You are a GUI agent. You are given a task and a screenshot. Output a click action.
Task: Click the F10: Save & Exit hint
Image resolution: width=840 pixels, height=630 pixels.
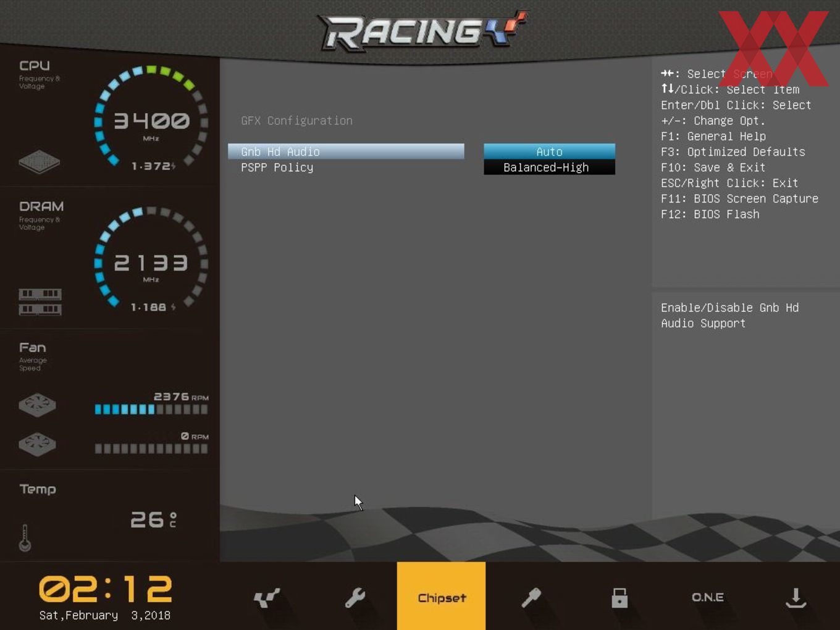713,167
